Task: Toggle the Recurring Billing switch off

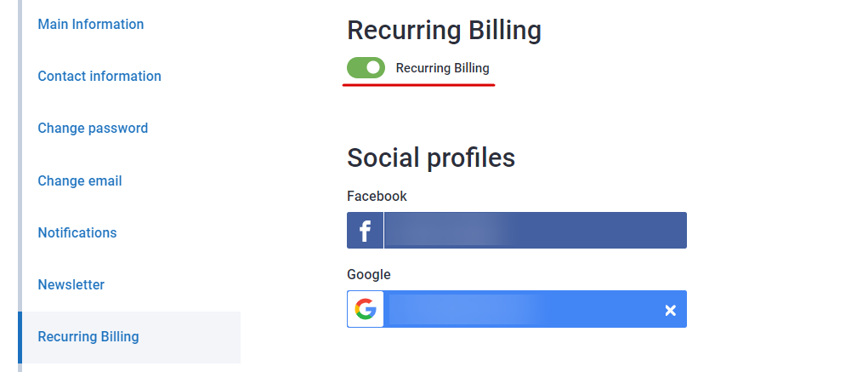Action: [x=366, y=68]
